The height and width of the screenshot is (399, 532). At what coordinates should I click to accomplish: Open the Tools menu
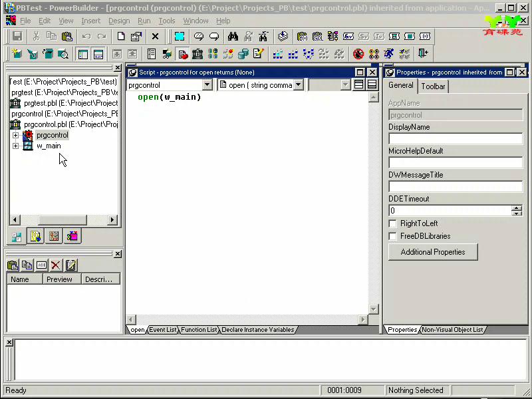click(x=167, y=21)
